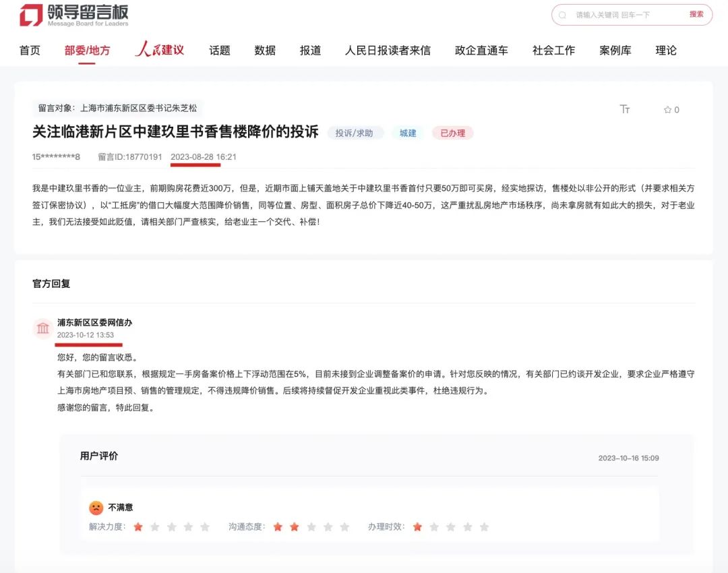Viewport: 728px width, 573px height.
Task: Click the post date 2023-08-28 16:21
Action: coord(204,157)
